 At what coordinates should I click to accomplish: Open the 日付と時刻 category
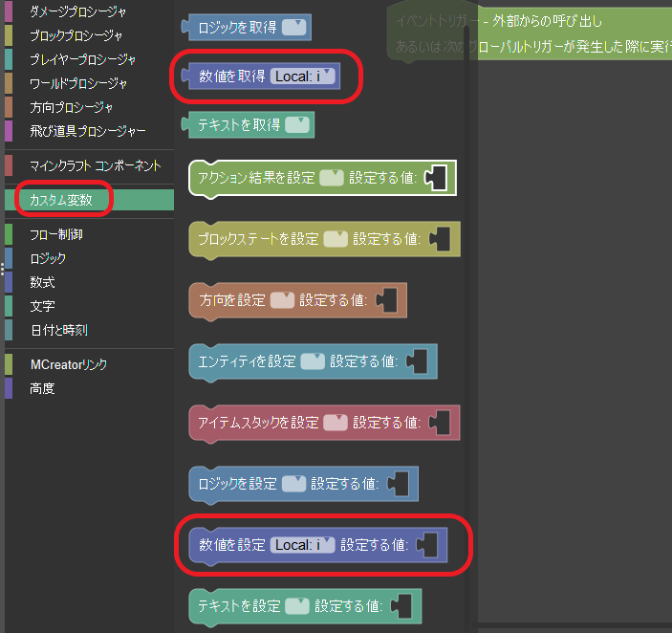coord(58,330)
